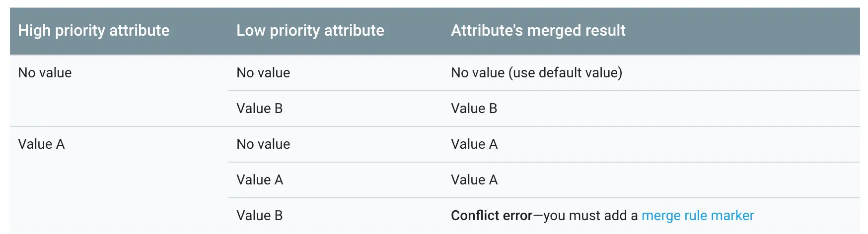Click the word "Low" in the header row
Viewport: 868px width, 234px height.
[x=251, y=31]
